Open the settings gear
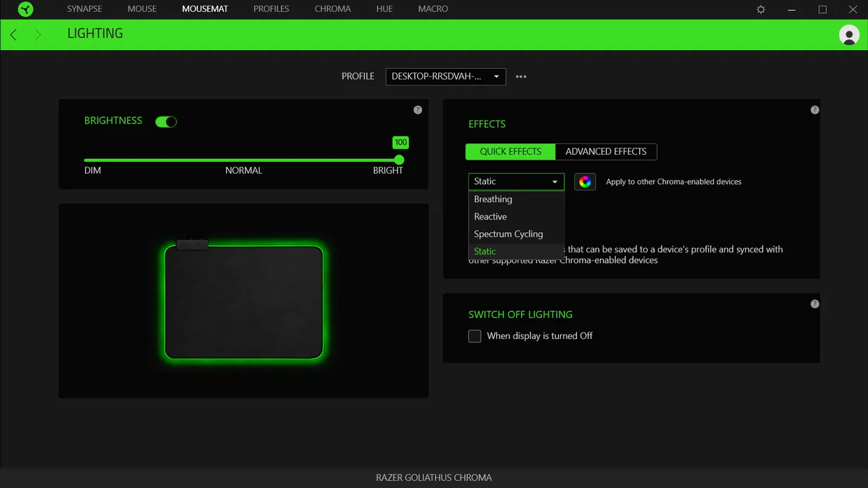Viewport: 868px width, 488px height. [x=761, y=9]
